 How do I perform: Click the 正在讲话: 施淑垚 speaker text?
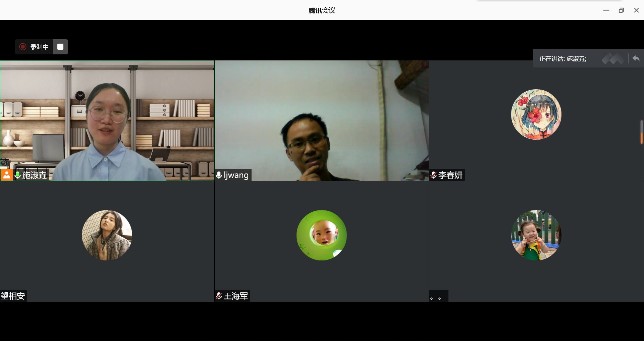tap(562, 59)
